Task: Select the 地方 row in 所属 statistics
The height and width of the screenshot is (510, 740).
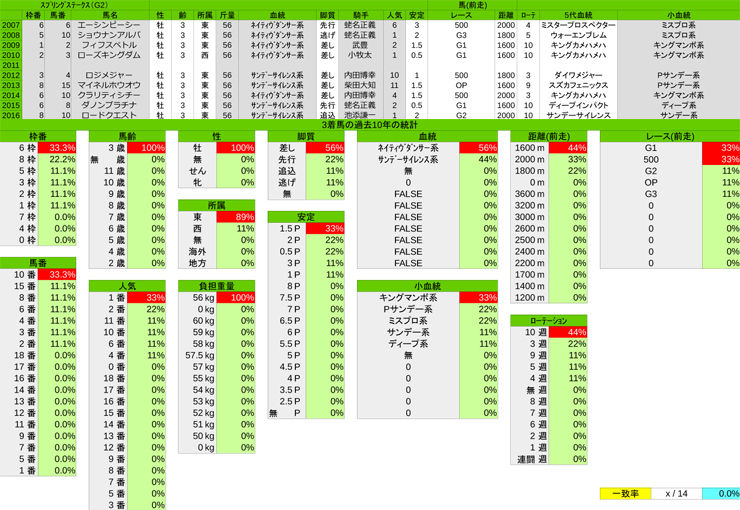Action: pos(217,263)
